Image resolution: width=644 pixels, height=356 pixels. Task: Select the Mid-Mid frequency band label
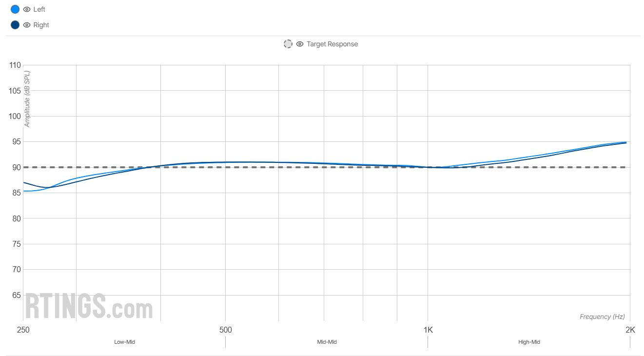(x=327, y=342)
